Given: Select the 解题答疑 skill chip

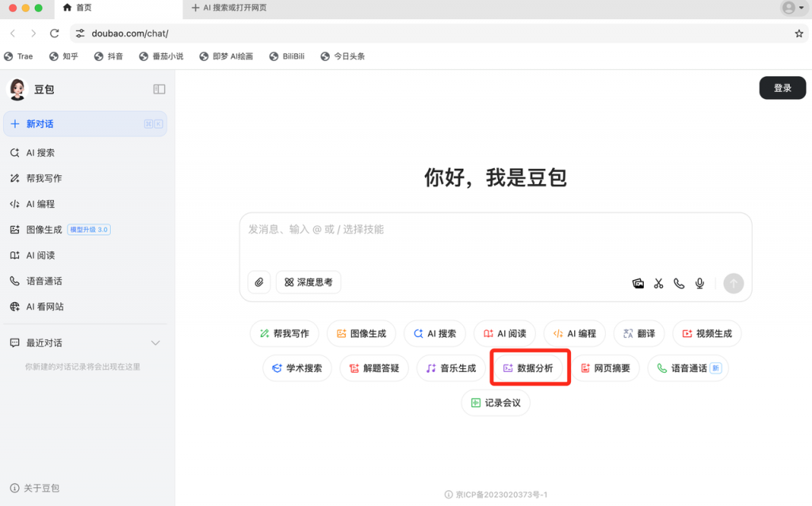Looking at the screenshot, I should point(374,368).
